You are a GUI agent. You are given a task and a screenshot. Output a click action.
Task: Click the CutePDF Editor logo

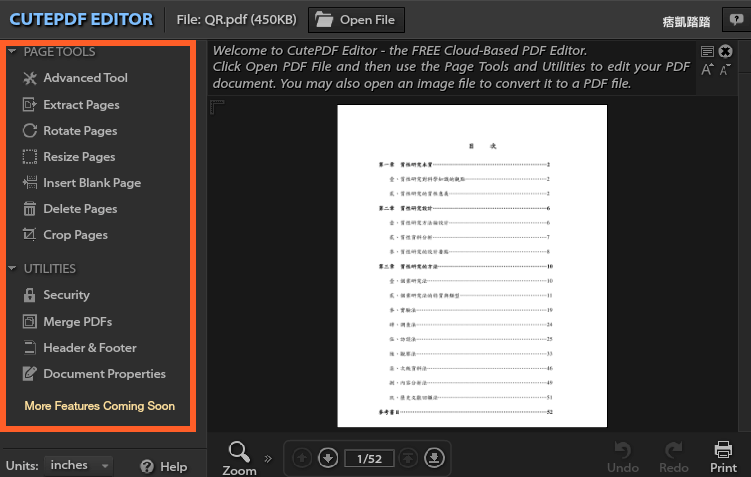pyautogui.click(x=81, y=20)
